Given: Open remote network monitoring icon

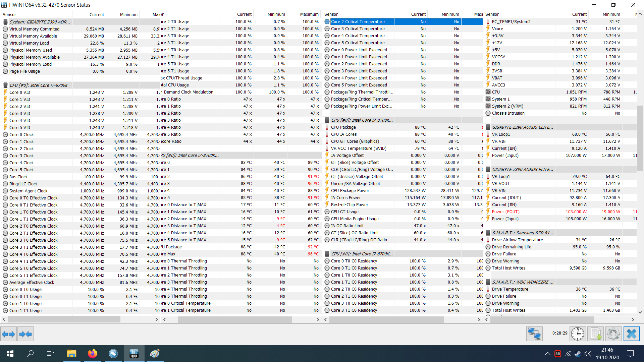Looking at the screenshot, I should point(534,334).
